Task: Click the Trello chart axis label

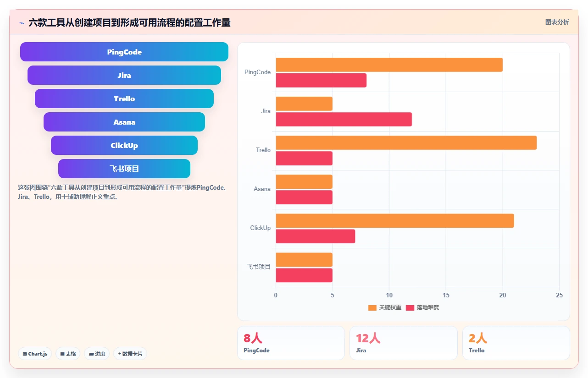Action: pyautogui.click(x=263, y=150)
